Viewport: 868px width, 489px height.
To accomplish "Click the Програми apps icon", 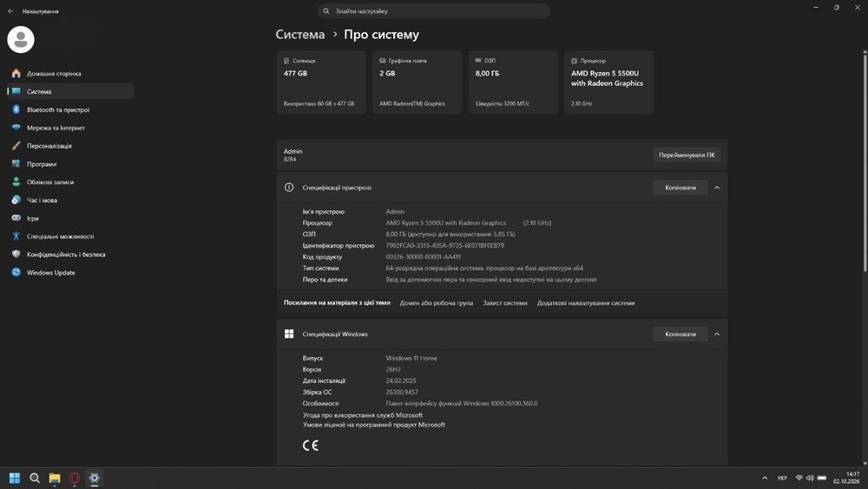I will tap(16, 163).
